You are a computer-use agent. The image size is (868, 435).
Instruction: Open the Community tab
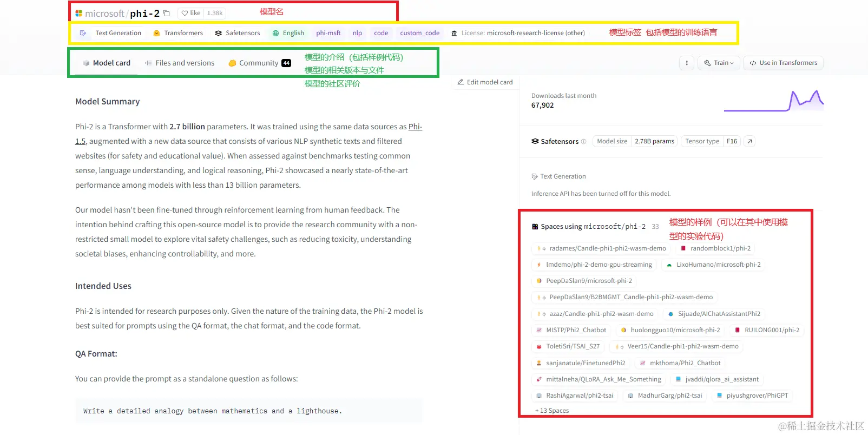(x=259, y=63)
